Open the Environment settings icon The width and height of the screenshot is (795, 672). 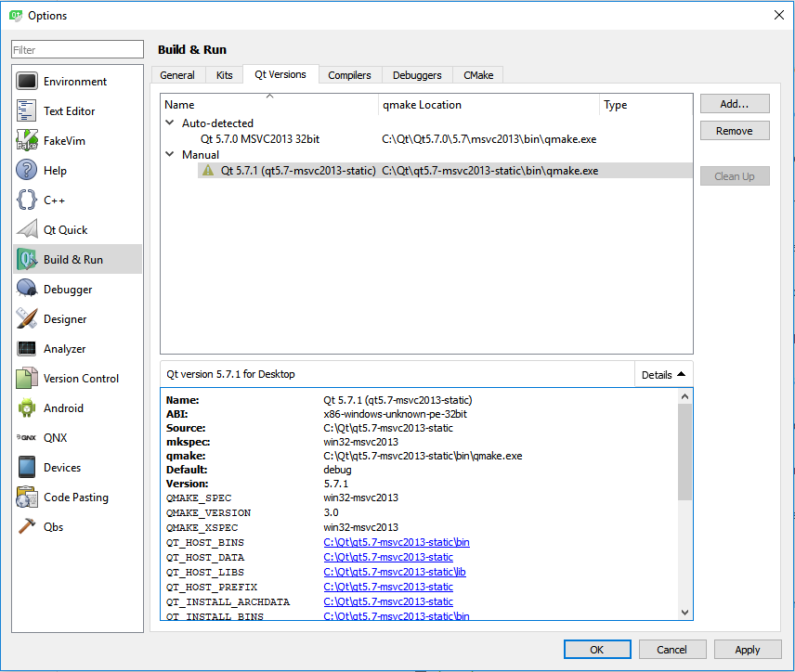point(26,81)
